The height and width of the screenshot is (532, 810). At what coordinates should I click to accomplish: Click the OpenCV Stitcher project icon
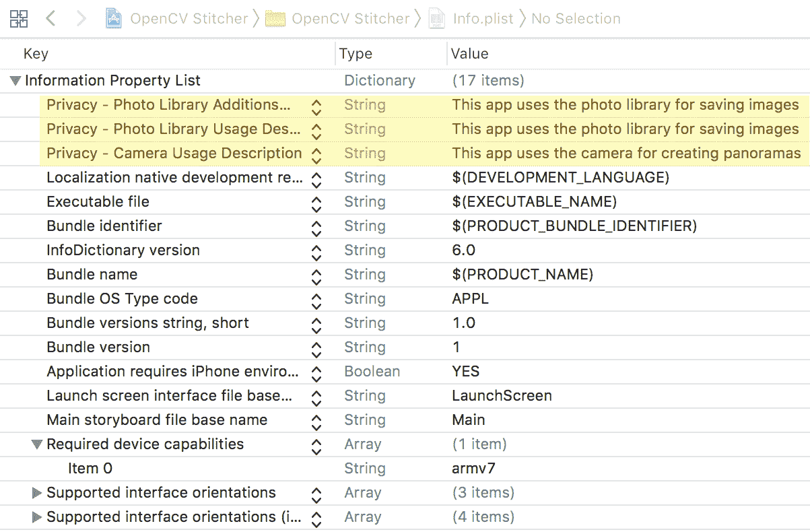[114, 19]
